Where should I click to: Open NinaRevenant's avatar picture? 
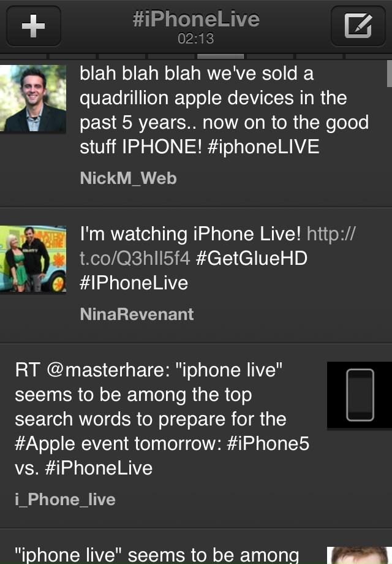tap(33, 259)
